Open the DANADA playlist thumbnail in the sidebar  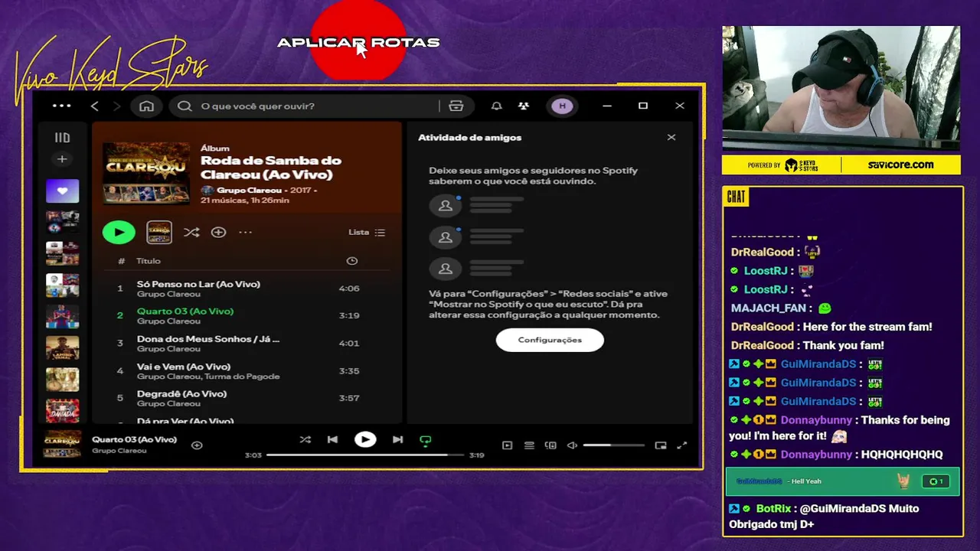[x=62, y=411]
